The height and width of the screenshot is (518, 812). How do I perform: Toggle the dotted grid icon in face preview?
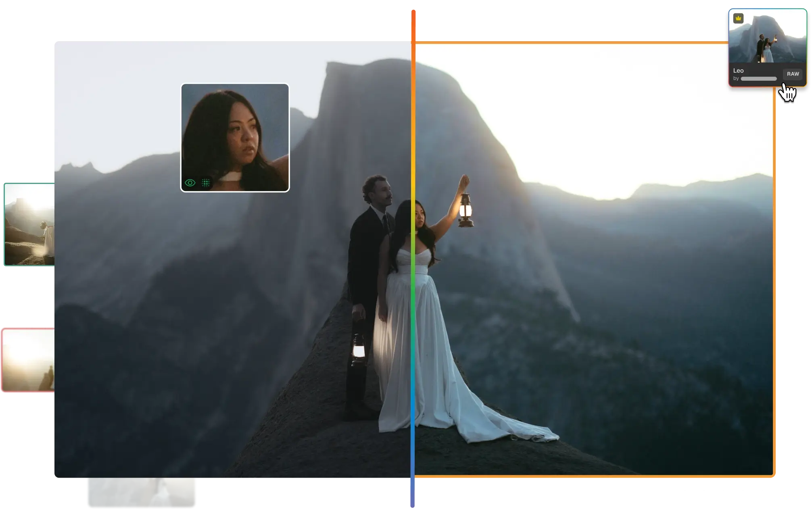click(x=206, y=183)
